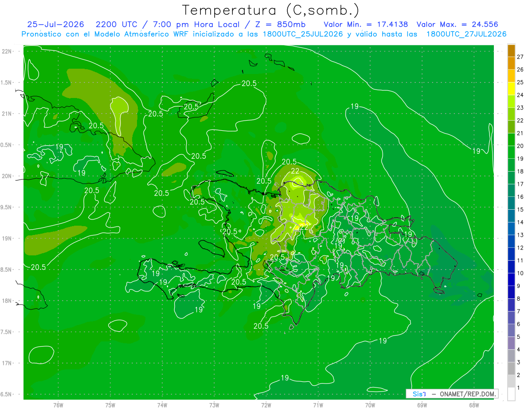
Task: Click the "22N" latitude axis label
Action: point(7,51)
